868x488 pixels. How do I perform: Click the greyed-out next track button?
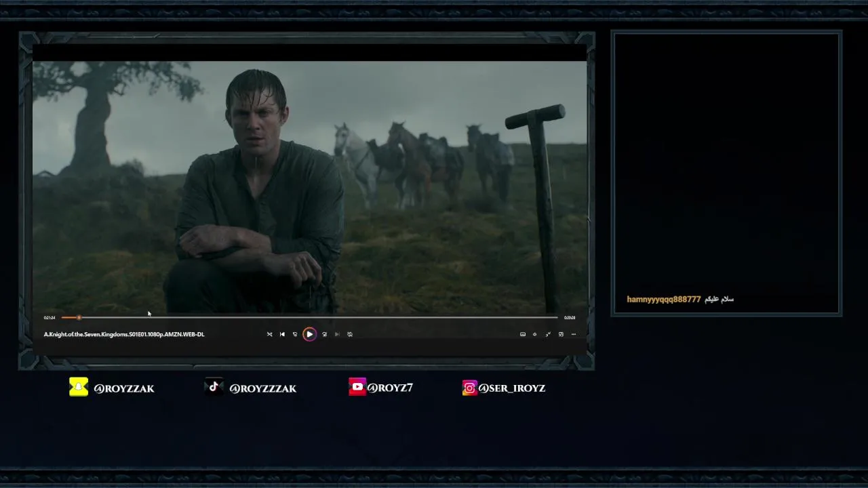coord(337,334)
